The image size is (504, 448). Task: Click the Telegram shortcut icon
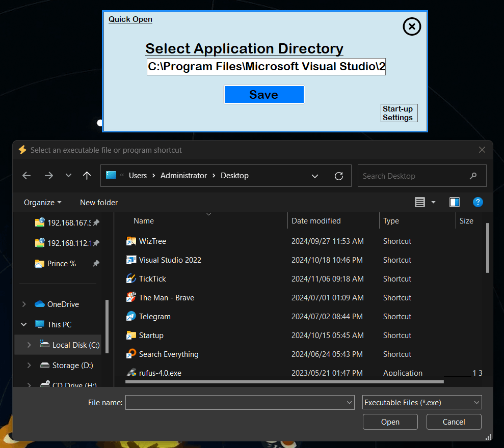[131, 317]
